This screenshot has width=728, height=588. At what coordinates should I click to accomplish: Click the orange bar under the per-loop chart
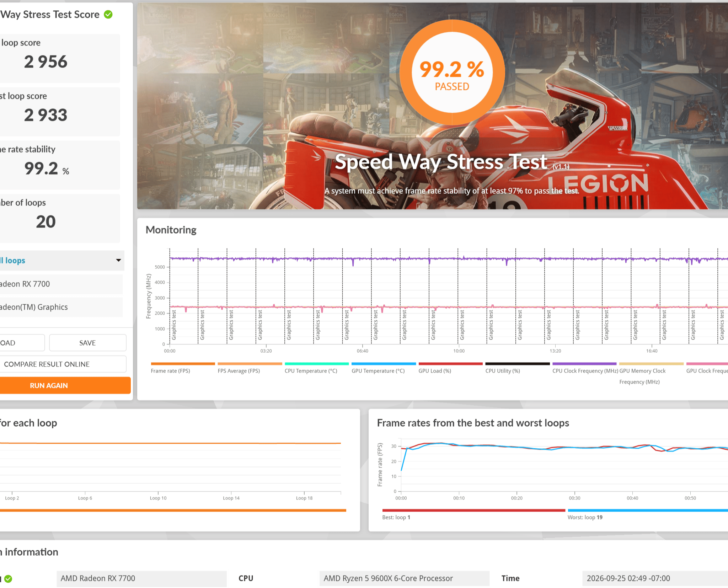(x=173, y=511)
